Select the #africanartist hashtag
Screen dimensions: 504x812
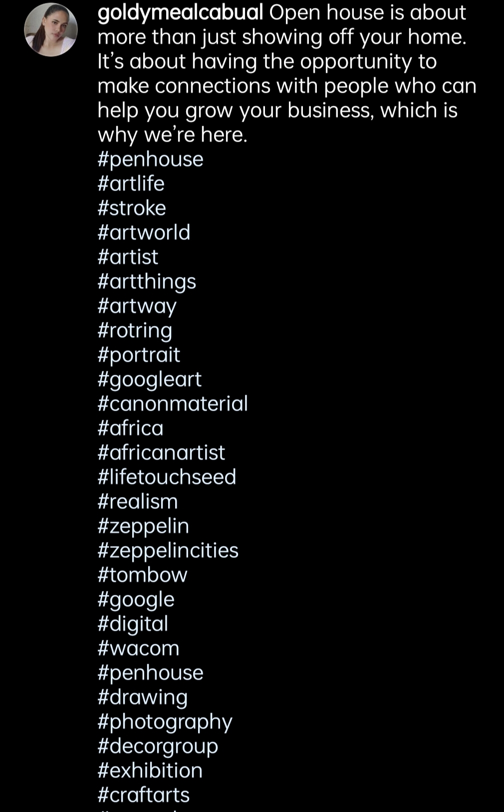tap(161, 453)
